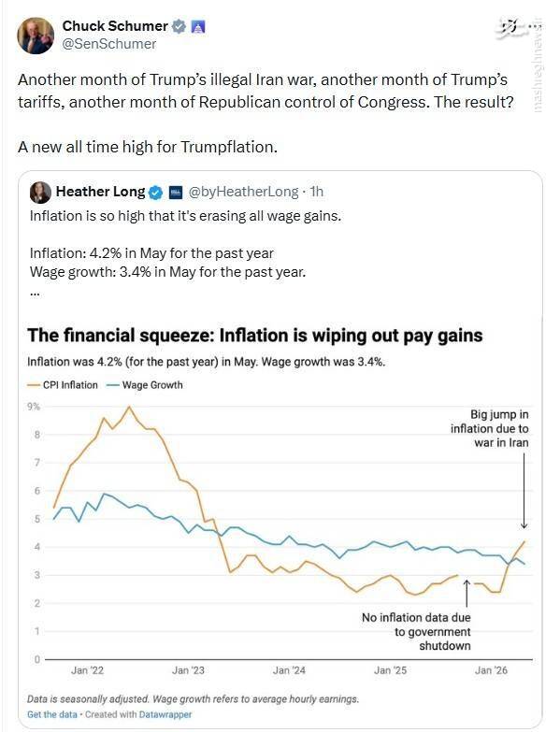Viewport: 560px width, 732px height.
Task: Expand the truncated quoted tweet ellipsis
Action: click(35, 294)
